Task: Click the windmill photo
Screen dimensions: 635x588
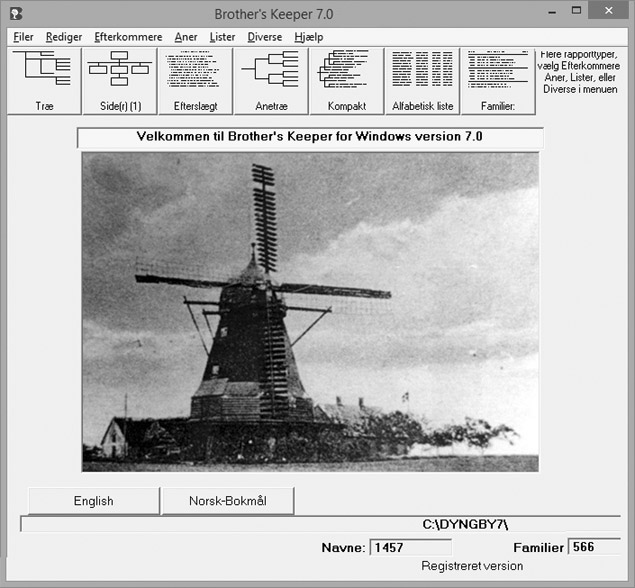Action: click(310, 312)
